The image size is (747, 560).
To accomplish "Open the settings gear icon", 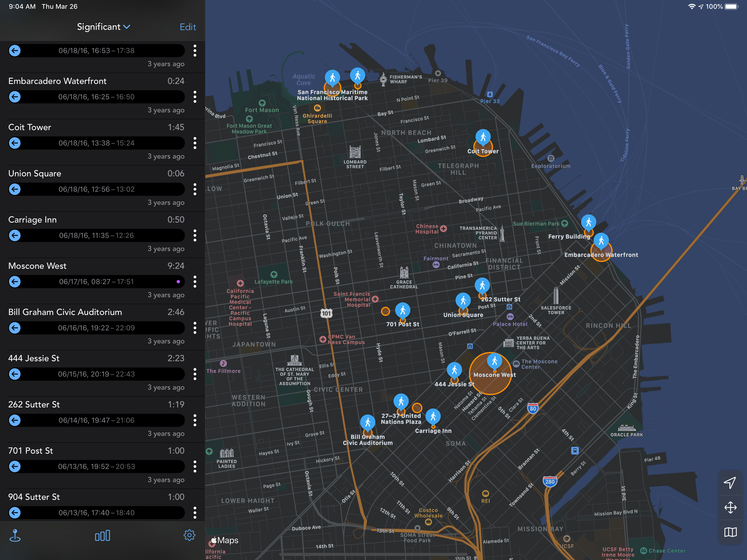I will (189, 535).
